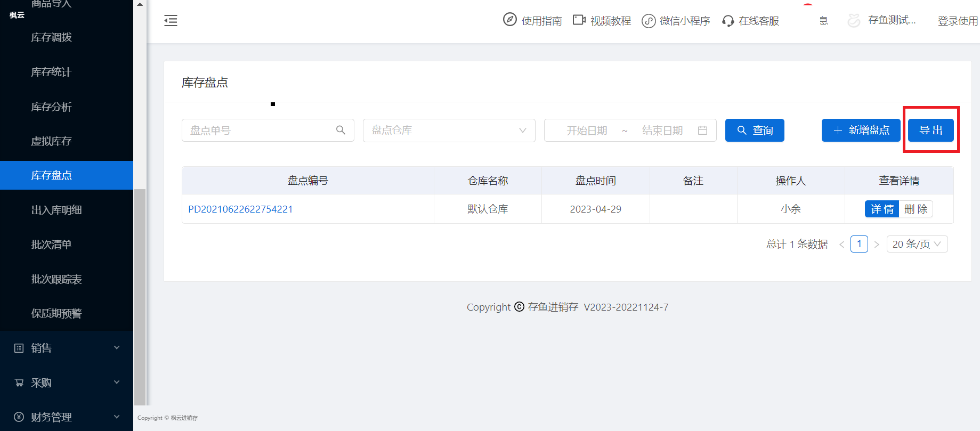Click the 存鱼测试 account avatar icon

pos(854,20)
